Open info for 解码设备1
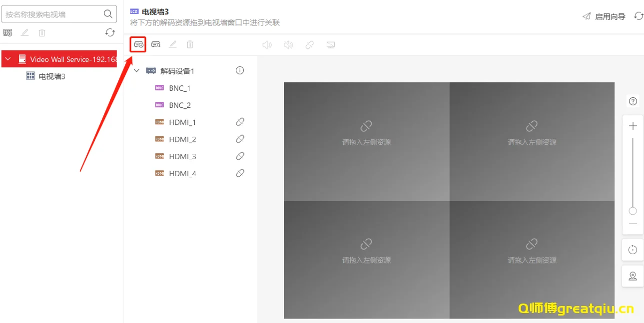644x323 pixels. pos(240,70)
